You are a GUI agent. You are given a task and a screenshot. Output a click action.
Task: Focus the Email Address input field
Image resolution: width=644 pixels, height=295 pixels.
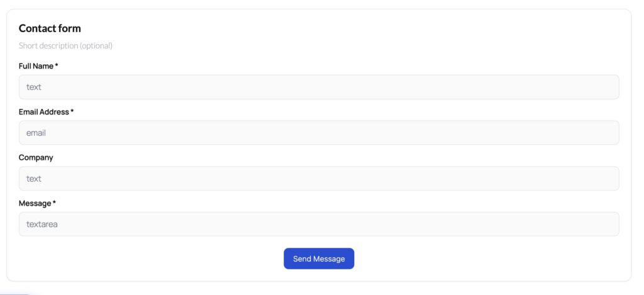coord(319,133)
